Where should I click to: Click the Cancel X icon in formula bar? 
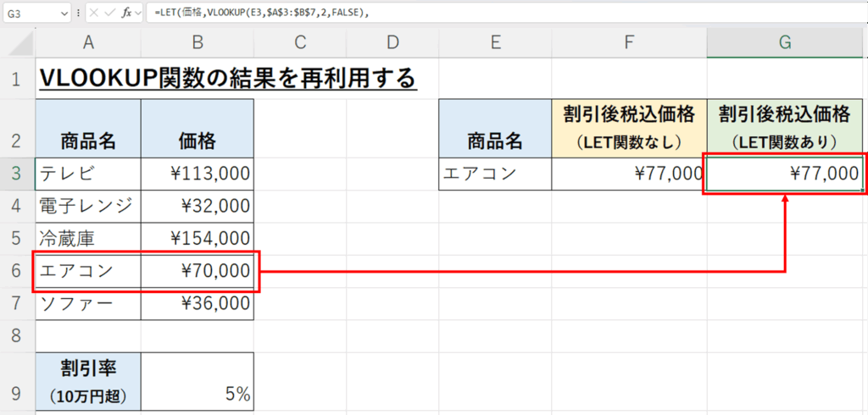click(x=94, y=14)
